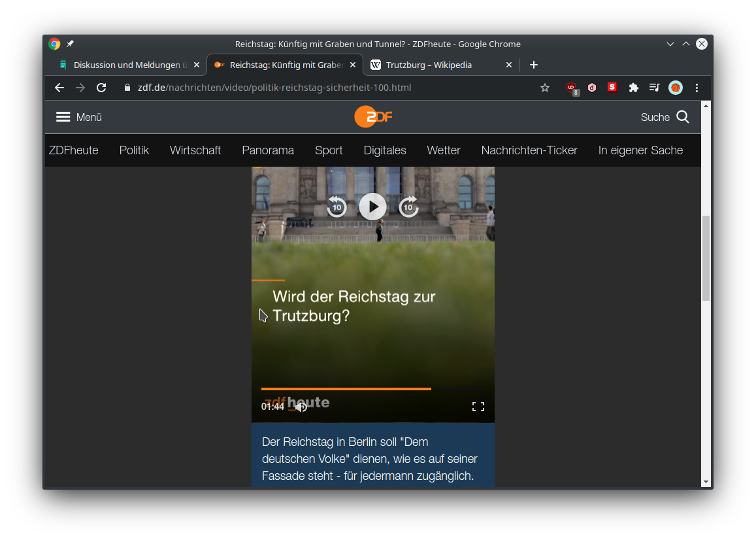Close the Trutzburg Wikipedia tab
The height and width of the screenshot is (540, 756).
coord(509,65)
